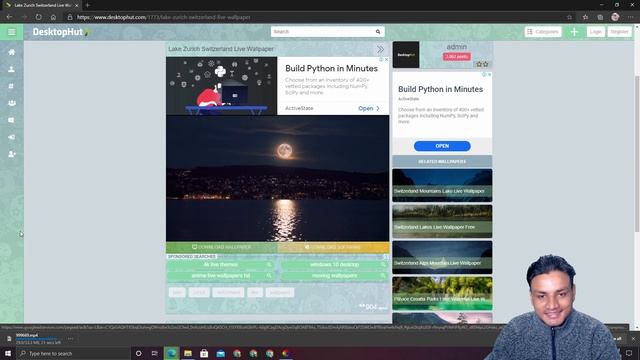Open the megaphone announcements icon in sidebar

coord(11,137)
